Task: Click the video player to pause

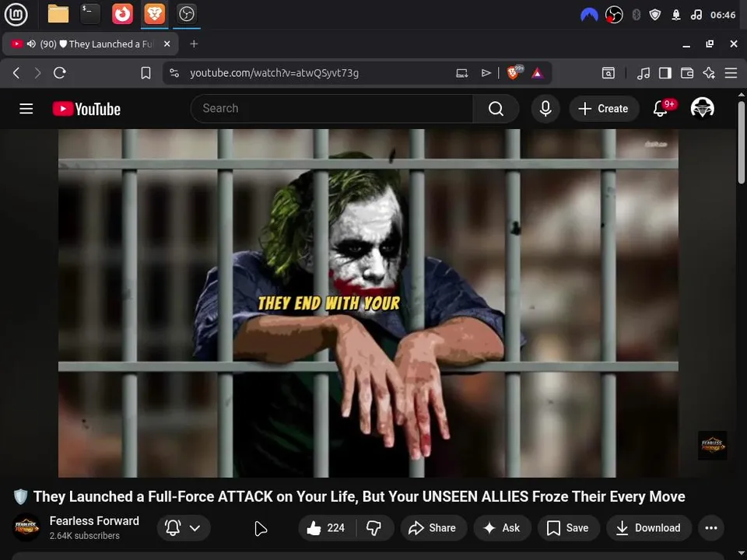Action: tap(368, 303)
